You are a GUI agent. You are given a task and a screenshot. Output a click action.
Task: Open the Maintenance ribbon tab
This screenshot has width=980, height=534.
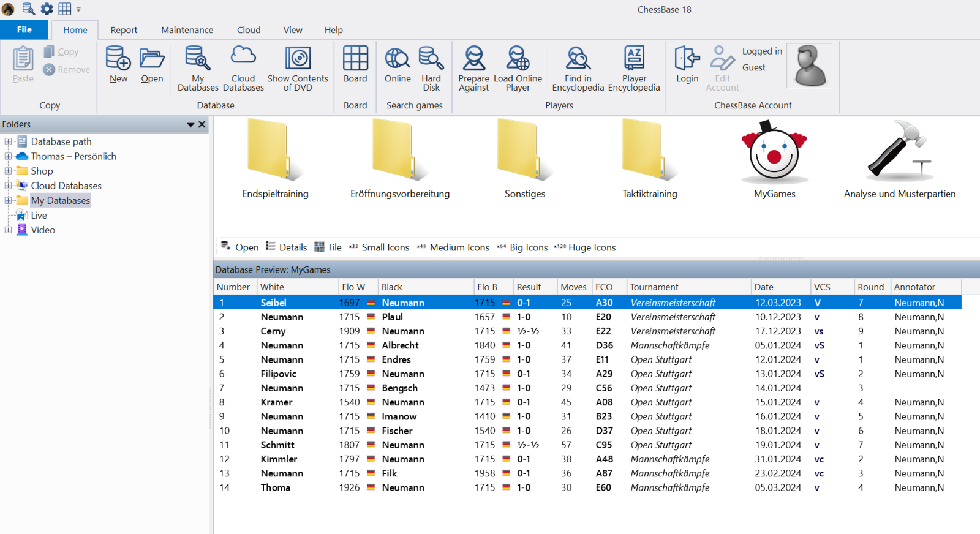[187, 30]
